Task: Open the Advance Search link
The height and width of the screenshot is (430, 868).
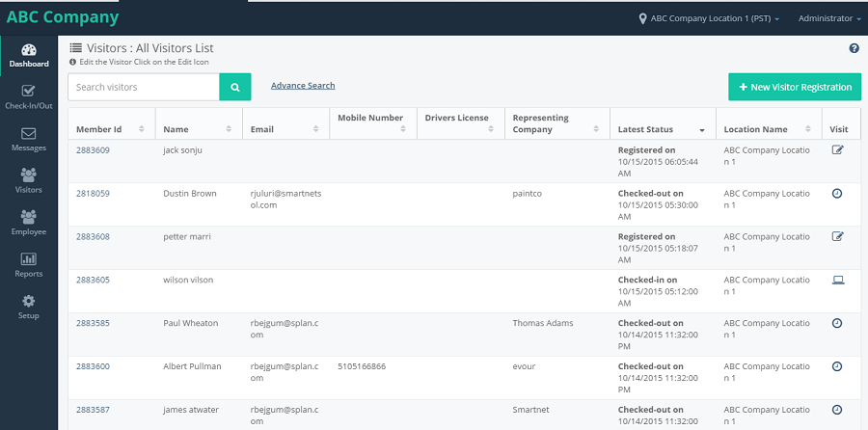Action: [x=303, y=86]
